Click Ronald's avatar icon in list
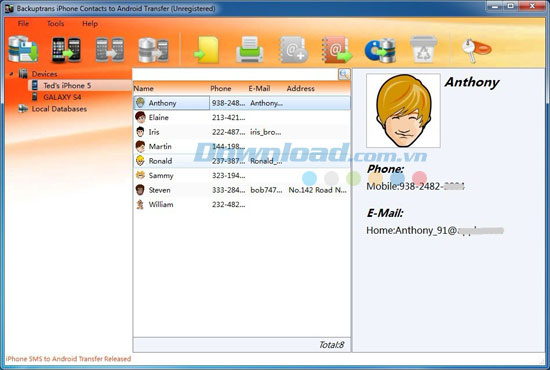This screenshot has width=550, height=370. pos(140,161)
